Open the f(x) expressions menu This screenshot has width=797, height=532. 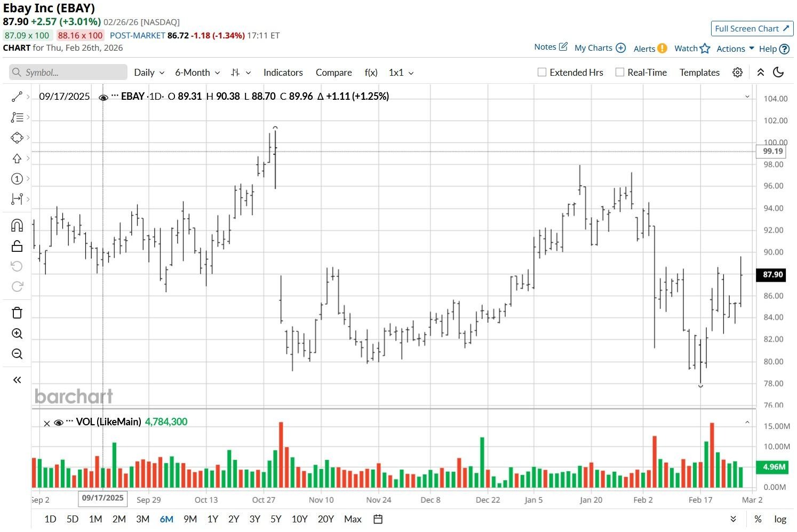(371, 73)
